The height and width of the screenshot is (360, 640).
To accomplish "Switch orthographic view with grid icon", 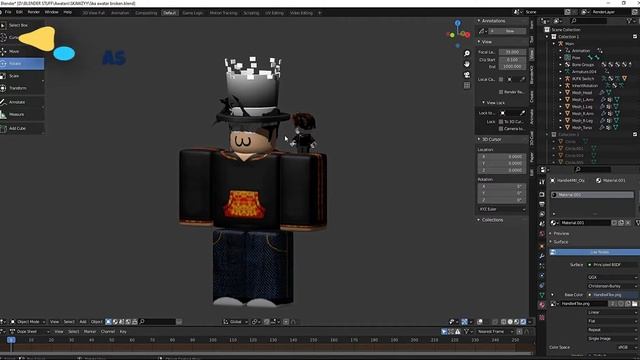I will pos(467,85).
